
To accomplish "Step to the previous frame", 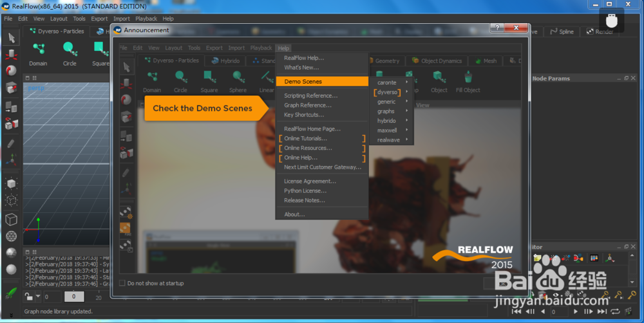I will [530, 311].
